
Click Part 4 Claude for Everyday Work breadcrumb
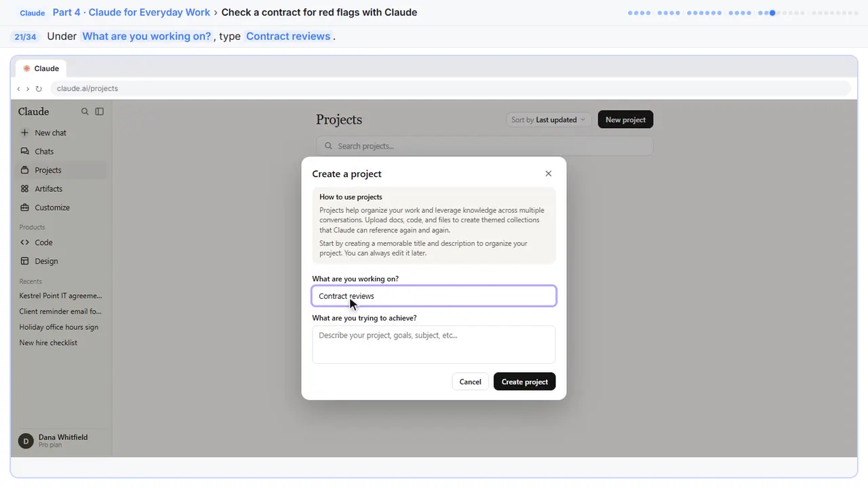pyautogui.click(x=132, y=12)
